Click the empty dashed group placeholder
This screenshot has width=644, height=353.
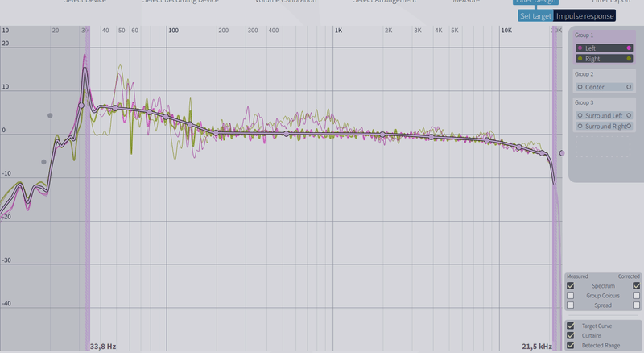pos(602,147)
